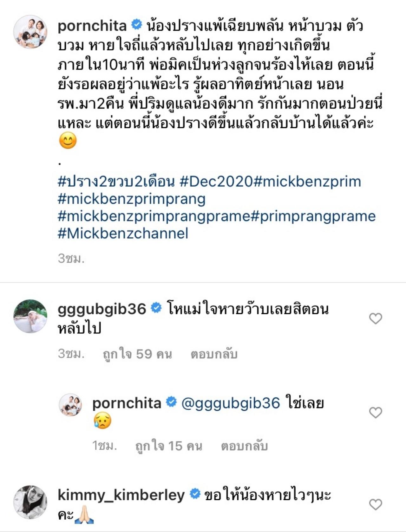The height and width of the screenshot is (532, 406).
Task: Like pornchita's reply with the heart icon
Action: pyautogui.click(x=376, y=413)
